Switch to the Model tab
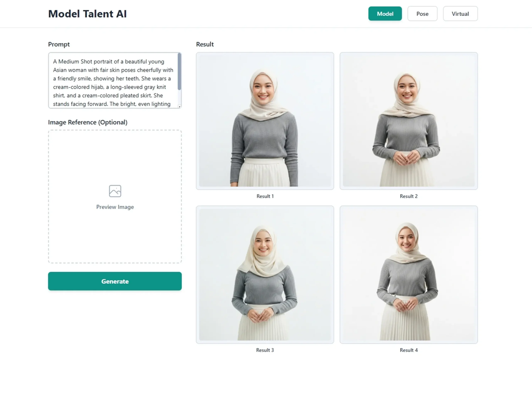532x399 pixels. pyautogui.click(x=385, y=14)
